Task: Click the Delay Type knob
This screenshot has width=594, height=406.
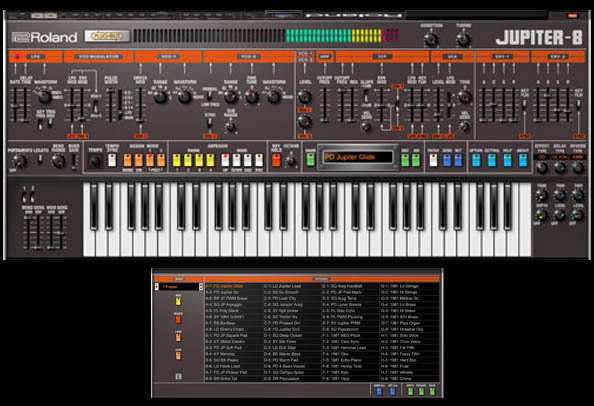Action: (560, 167)
